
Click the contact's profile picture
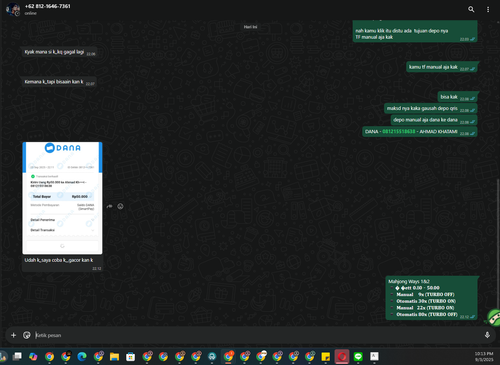pos(13,9)
